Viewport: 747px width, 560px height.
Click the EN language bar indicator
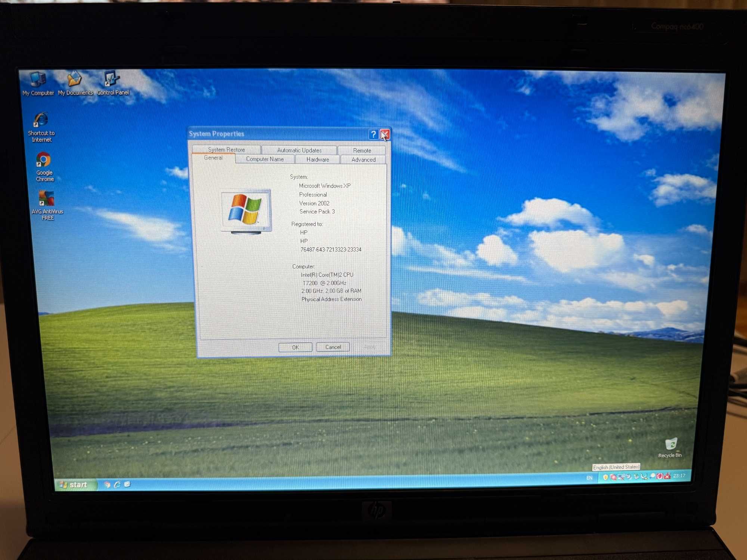coord(589,478)
